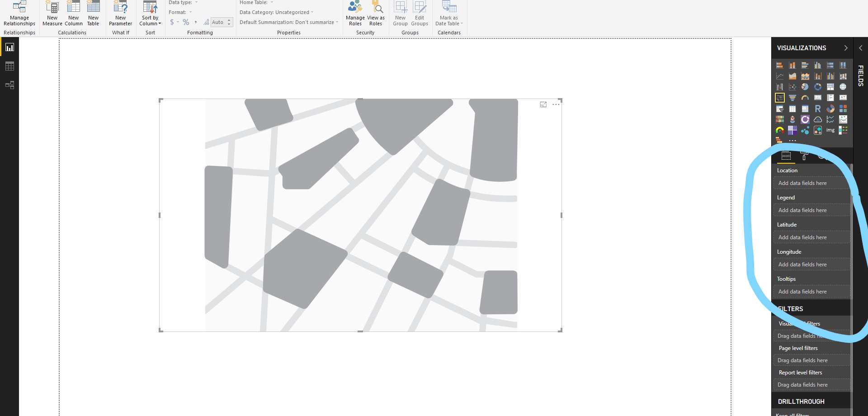The height and width of the screenshot is (416, 868).
Task: Select the KPI visualization
Action: tap(843, 98)
